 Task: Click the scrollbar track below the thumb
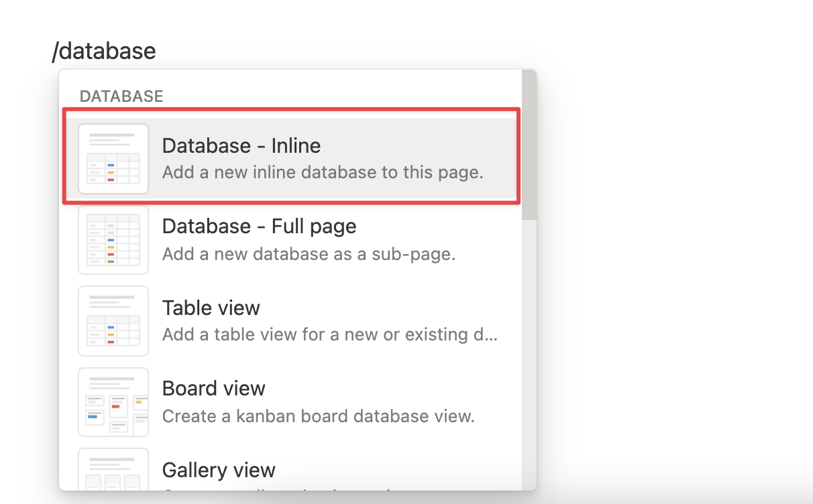[529, 355]
